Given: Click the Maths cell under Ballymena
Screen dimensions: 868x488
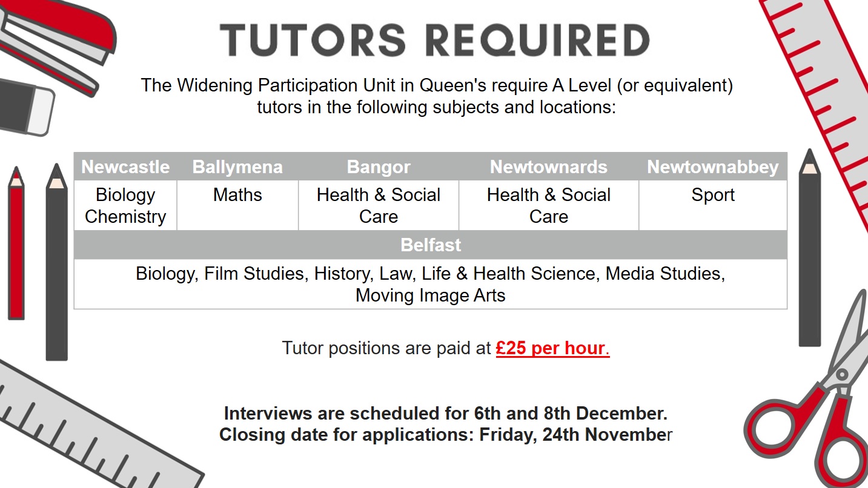Looking at the screenshot, I should pyautogui.click(x=237, y=205).
